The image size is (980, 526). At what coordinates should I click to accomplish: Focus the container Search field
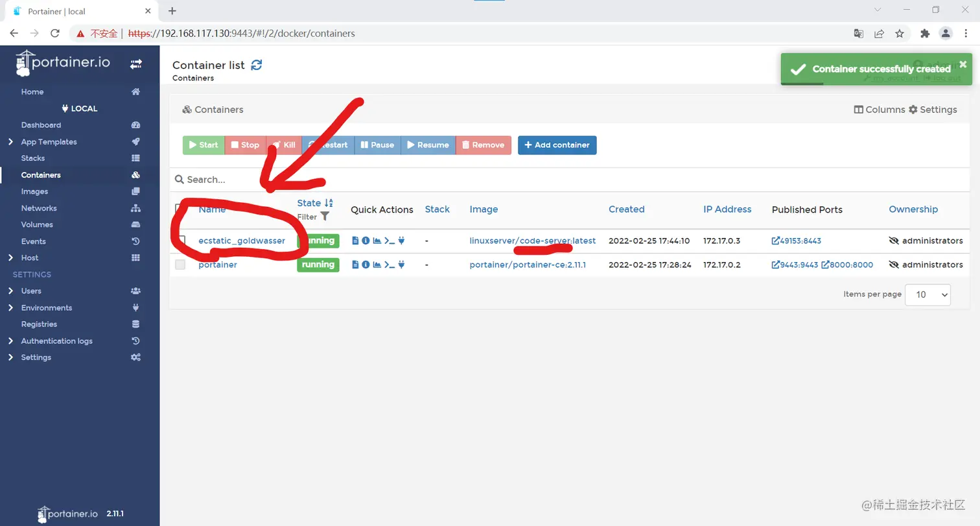pos(569,180)
